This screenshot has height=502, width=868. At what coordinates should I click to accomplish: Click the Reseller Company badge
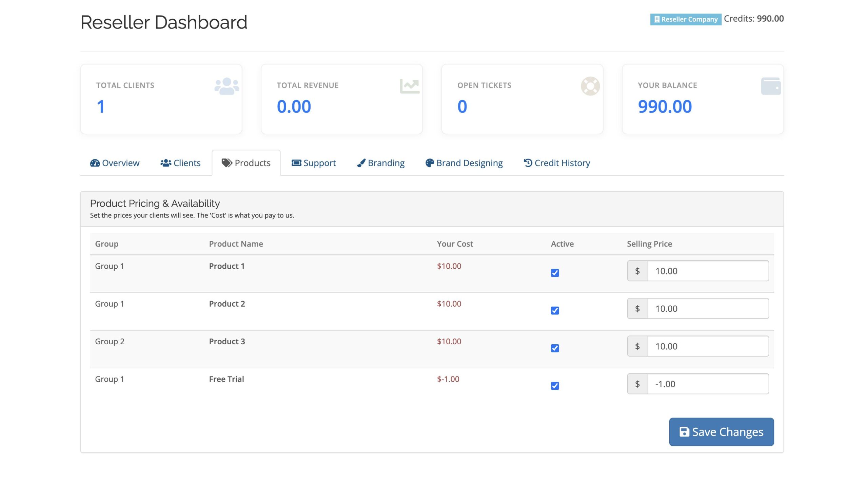pos(686,19)
